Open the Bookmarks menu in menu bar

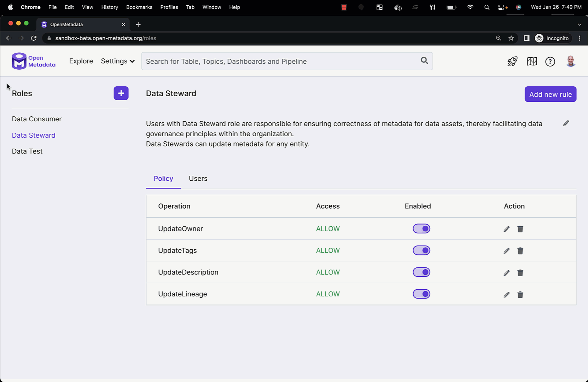coord(139,7)
